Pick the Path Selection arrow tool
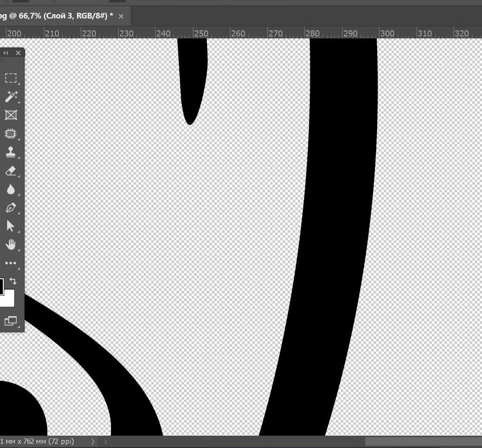482x448 pixels. pos(10,226)
